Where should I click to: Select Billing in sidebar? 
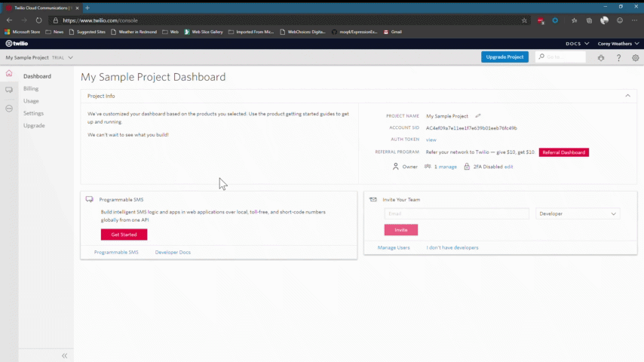coord(31,88)
